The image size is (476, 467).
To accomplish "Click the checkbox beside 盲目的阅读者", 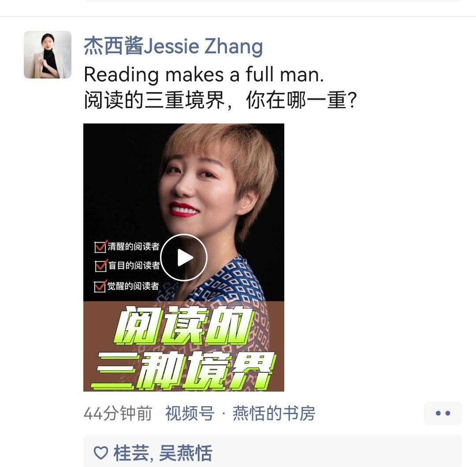I will coord(101,265).
